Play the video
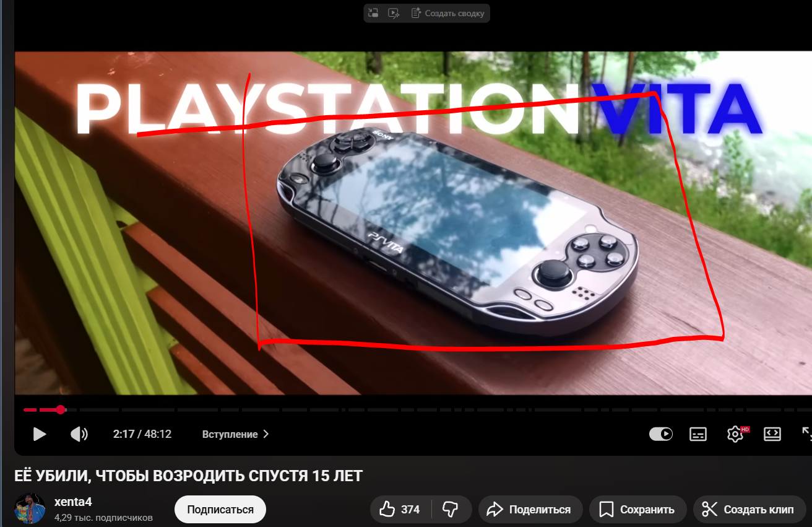This screenshot has height=527, width=812. click(40, 434)
